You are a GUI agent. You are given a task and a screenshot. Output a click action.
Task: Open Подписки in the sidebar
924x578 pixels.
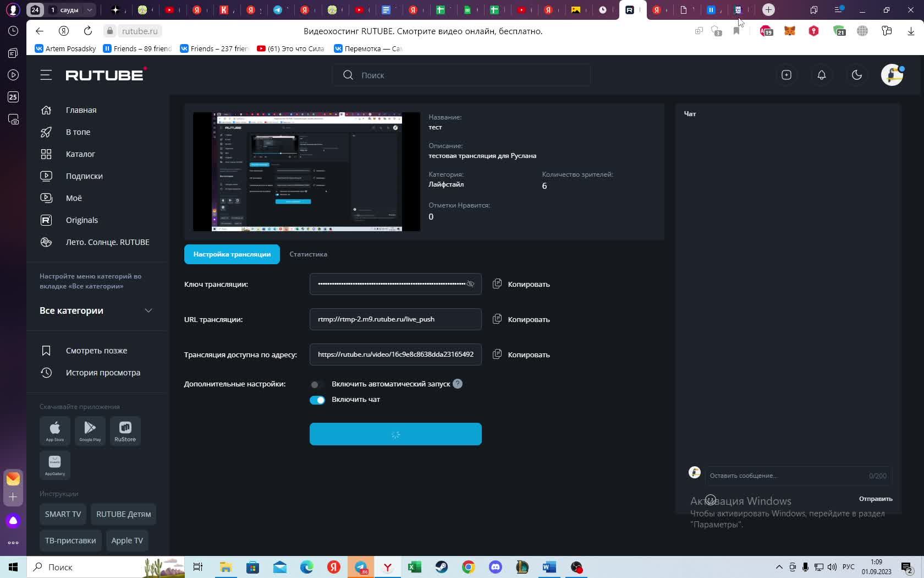point(84,176)
